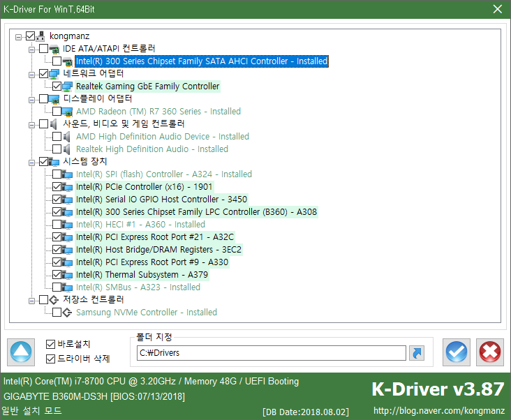Click the Serial IO GPIO Host Controller icon
511x420 pixels.
67,200
